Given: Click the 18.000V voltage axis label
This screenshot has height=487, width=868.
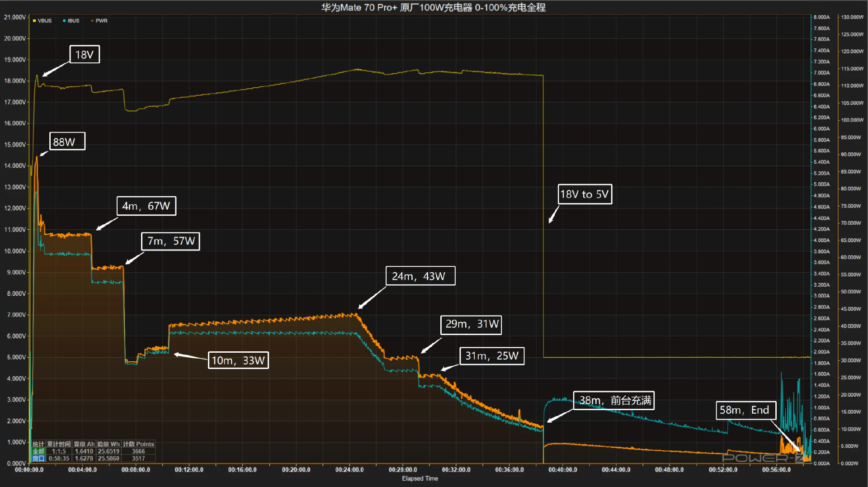Looking at the screenshot, I should click(15, 81).
